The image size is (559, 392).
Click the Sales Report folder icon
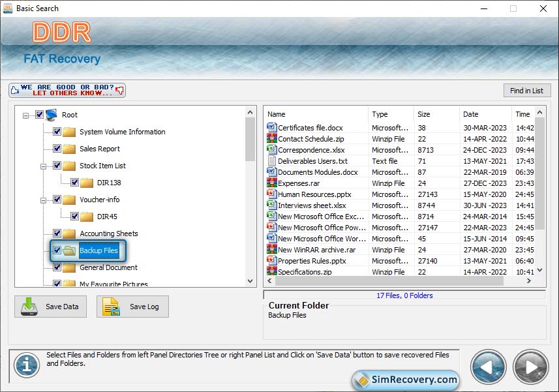tap(69, 149)
